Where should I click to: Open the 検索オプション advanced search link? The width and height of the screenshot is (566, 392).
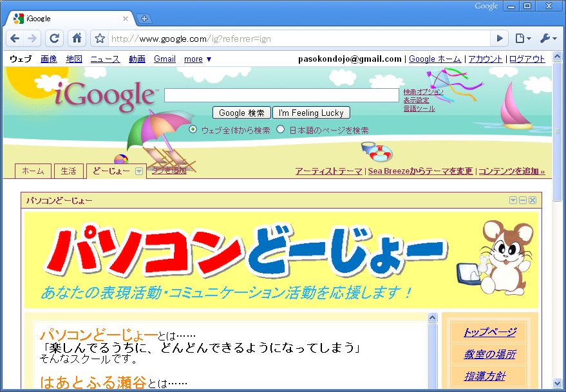tap(424, 92)
